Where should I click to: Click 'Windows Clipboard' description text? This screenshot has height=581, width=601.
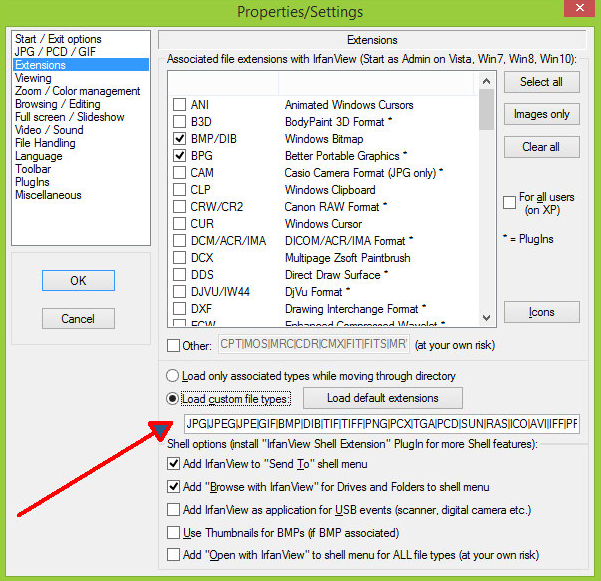[x=330, y=190]
